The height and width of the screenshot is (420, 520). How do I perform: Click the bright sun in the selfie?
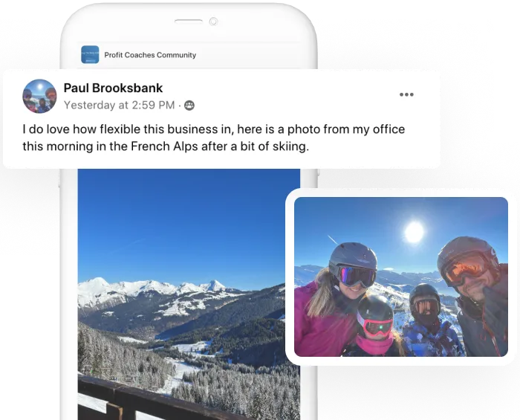point(415,232)
